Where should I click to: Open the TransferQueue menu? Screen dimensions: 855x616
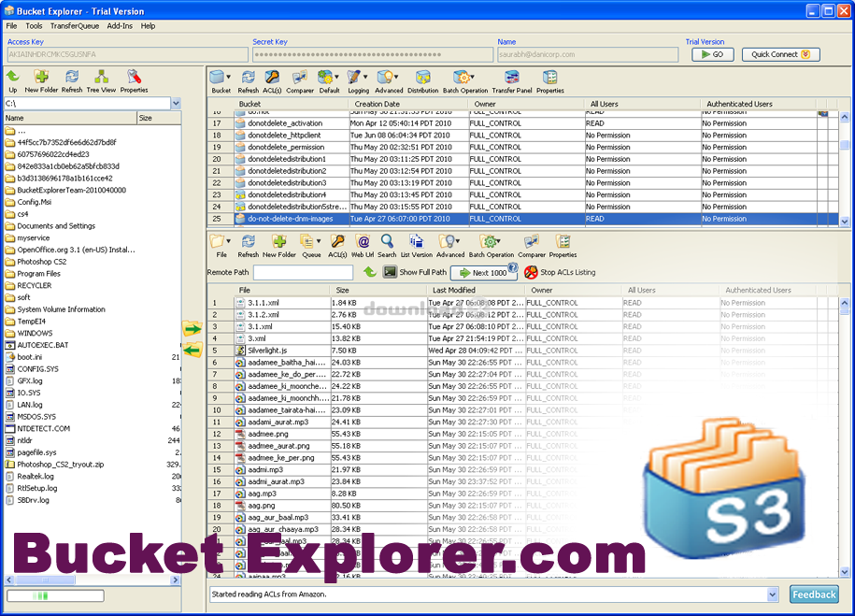74,26
